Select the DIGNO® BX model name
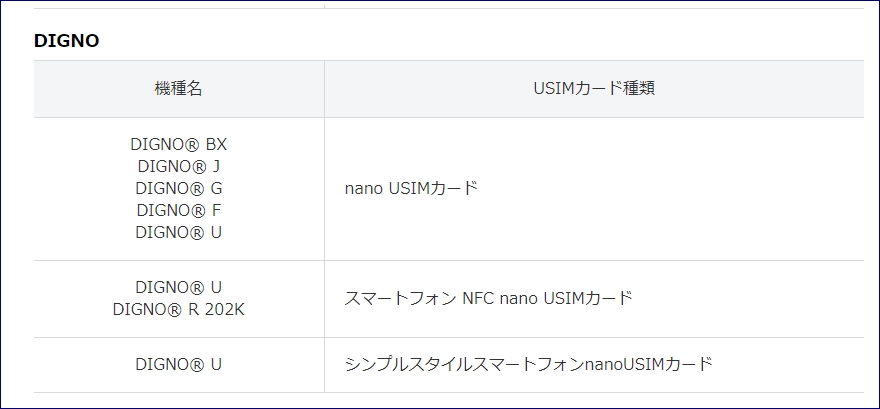Viewport: 880px width, 409px height. [178, 144]
